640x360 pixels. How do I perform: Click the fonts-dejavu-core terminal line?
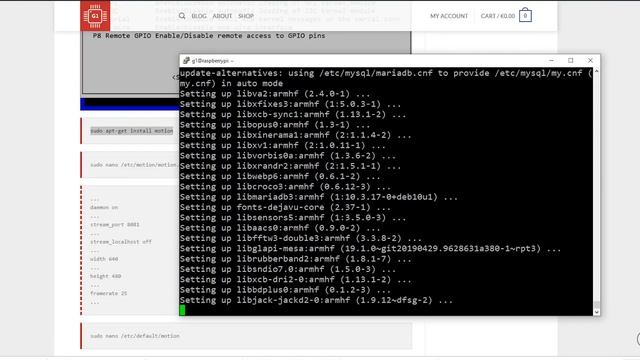pos(285,207)
